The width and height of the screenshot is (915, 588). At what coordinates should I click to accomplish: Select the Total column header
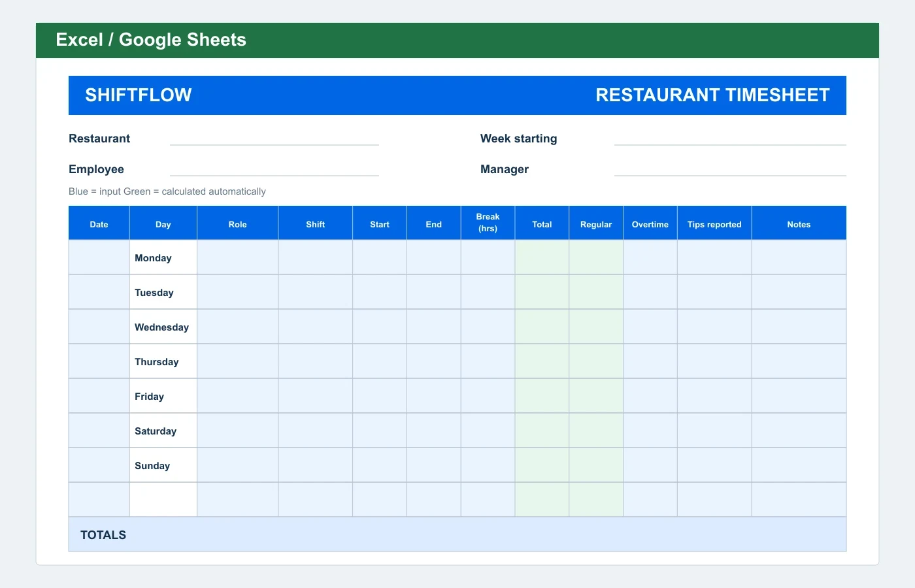542,223
